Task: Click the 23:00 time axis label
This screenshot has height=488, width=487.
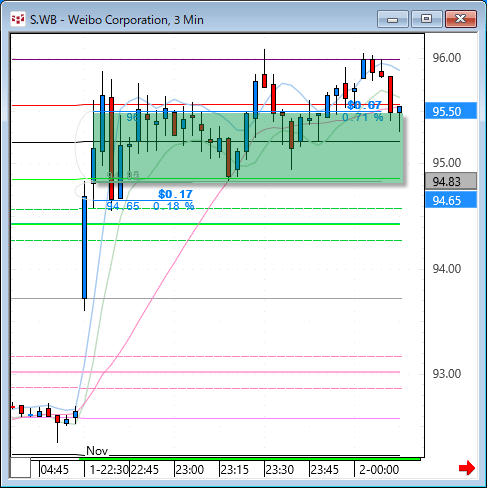Action: pos(189,470)
